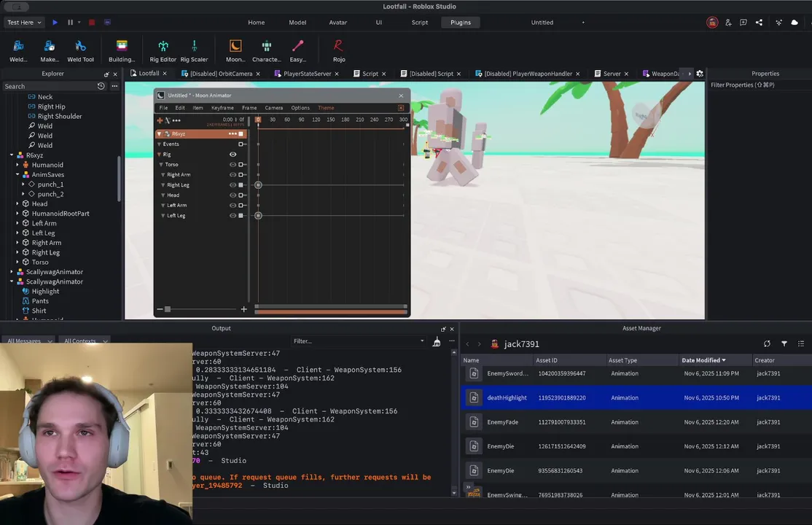This screenshot has height=525, width=812.
Task: Click the user avatar icon in top bar
Action: coord(713,23)
